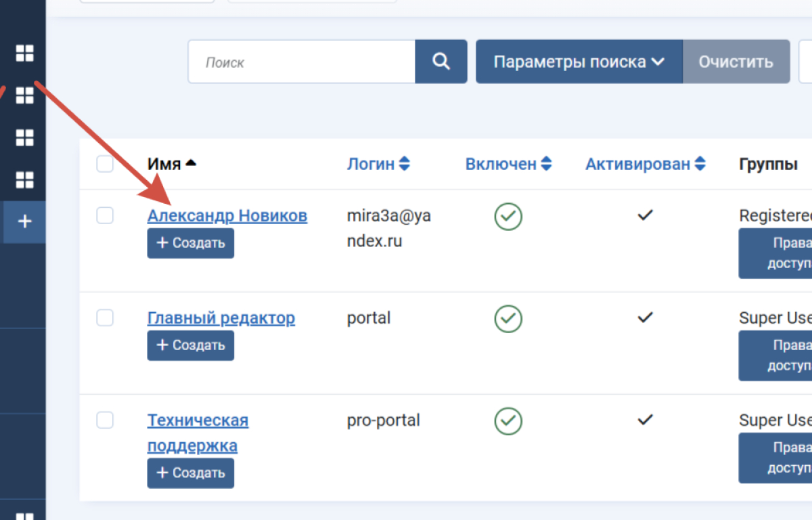Check the box next to Техническая поддержка
This screenshot has width=812, height=520.
[105, 420]
